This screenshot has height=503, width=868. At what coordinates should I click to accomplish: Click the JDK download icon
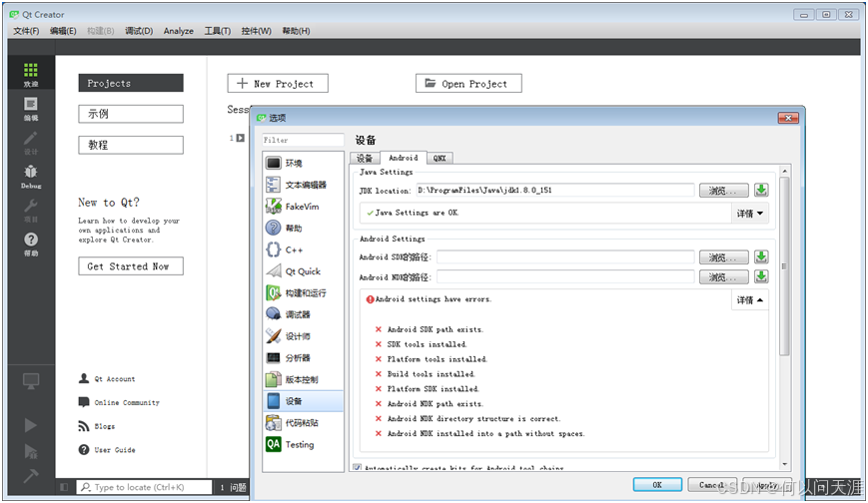pos(761,191)
